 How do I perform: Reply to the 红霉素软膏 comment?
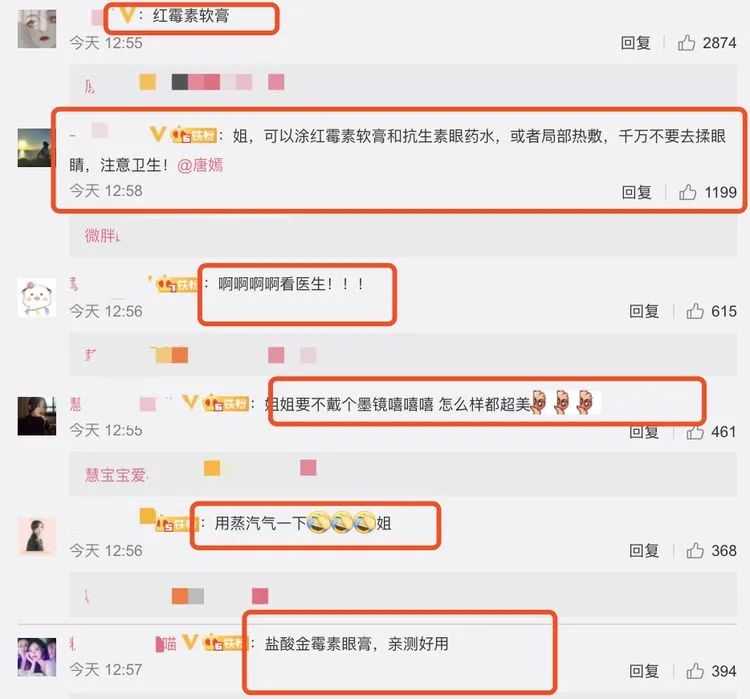[x=635, y=43]
